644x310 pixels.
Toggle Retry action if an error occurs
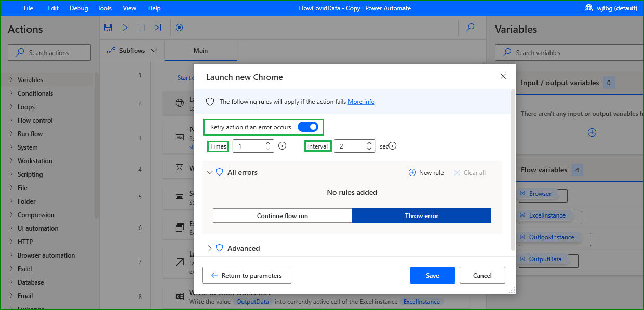tap(307, 127)
